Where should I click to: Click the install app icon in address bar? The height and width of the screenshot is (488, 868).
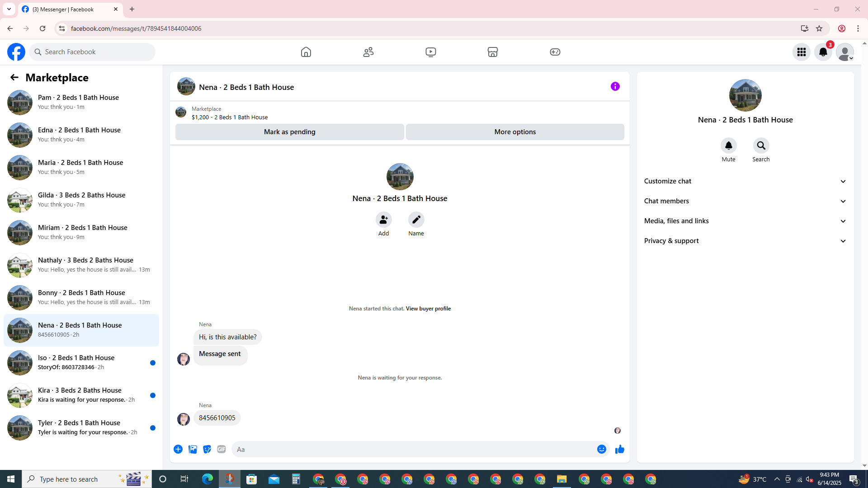(805, 28)
